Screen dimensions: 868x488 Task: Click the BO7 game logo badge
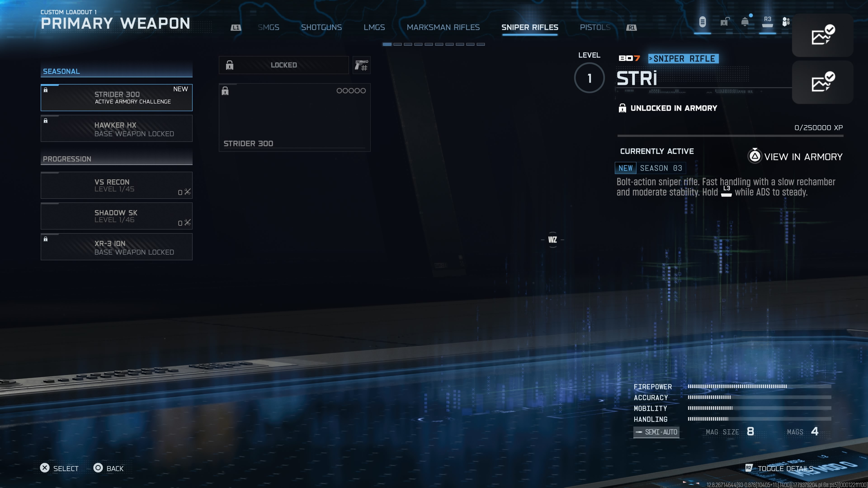point(629,58)
